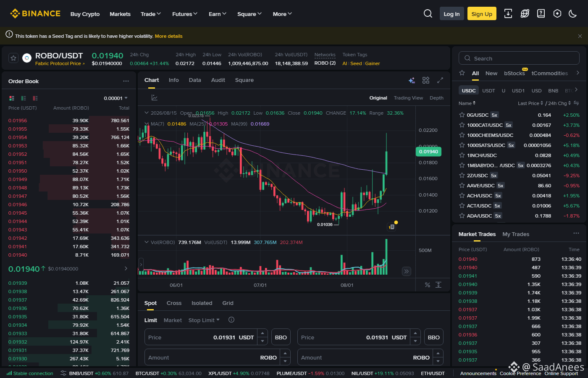
Task: Switch to the Info tab
Action: click(x=174, y=80)
